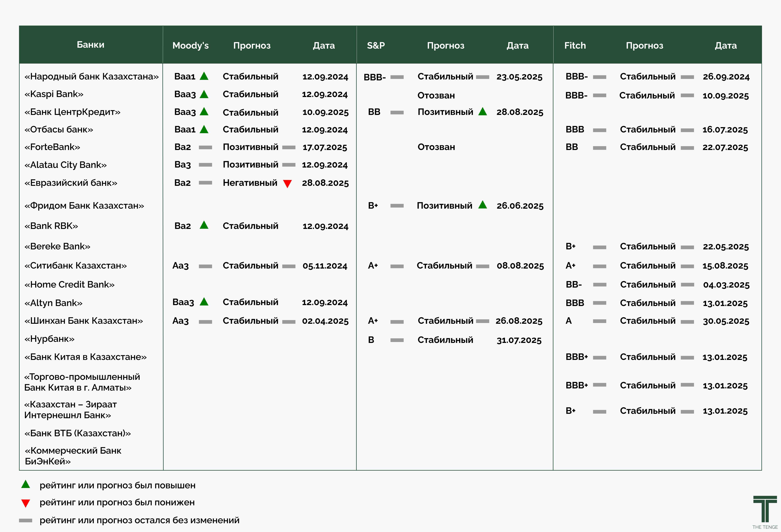Image resolution: width=781 pixels, height=532 pixels.
Task: Click gray dash beside Kaspi Bank's Fitch BBB-
Action: 599,95
